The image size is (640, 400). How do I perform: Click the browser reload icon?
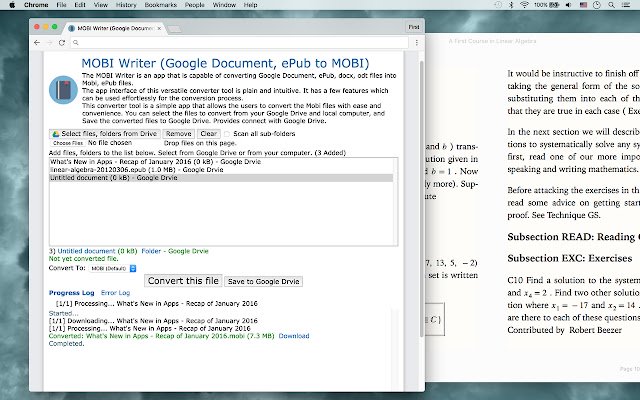pyautogui.click(x=62, y=43)
